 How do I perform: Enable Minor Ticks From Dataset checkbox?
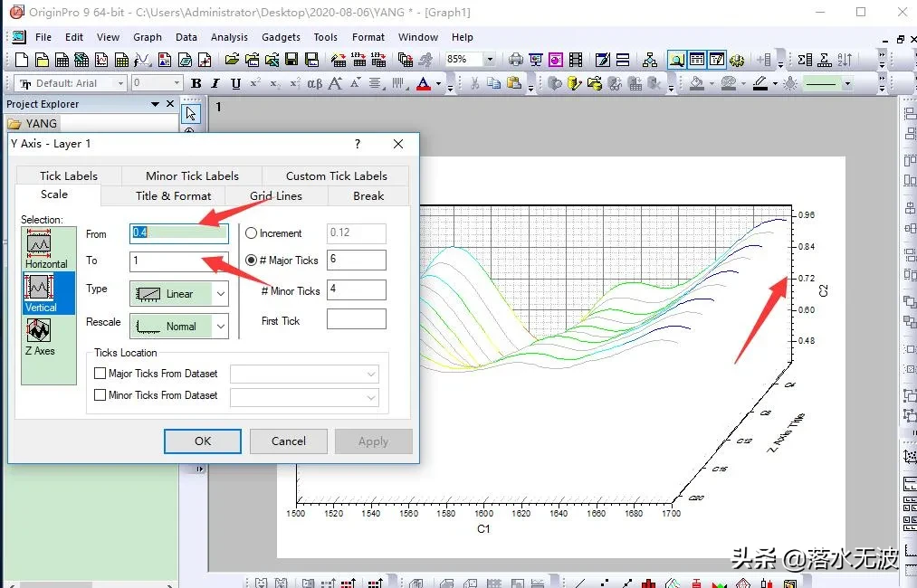coord(100,395)
